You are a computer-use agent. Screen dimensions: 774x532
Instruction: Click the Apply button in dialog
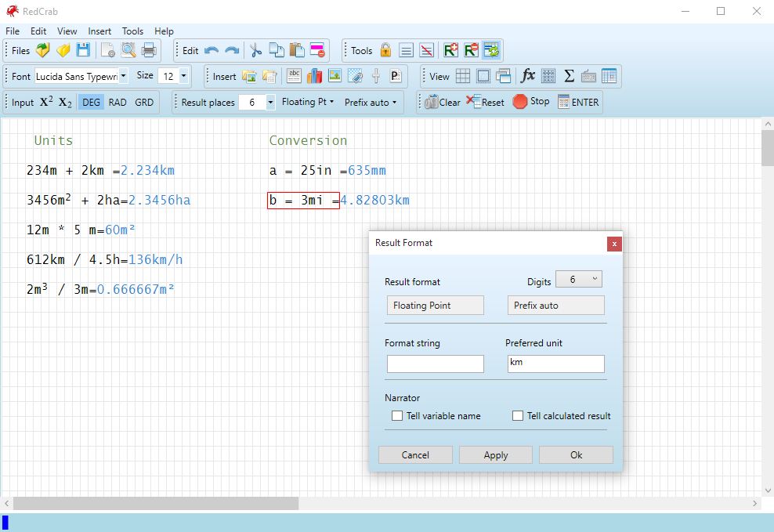496,455
